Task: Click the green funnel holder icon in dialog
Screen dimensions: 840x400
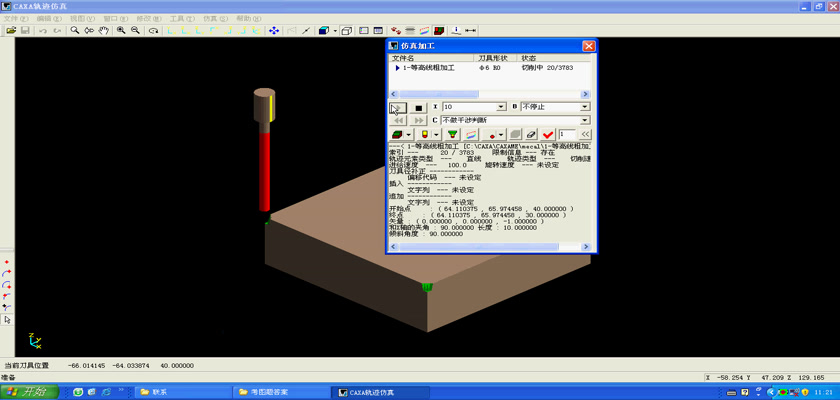Action: pos(453,134)
